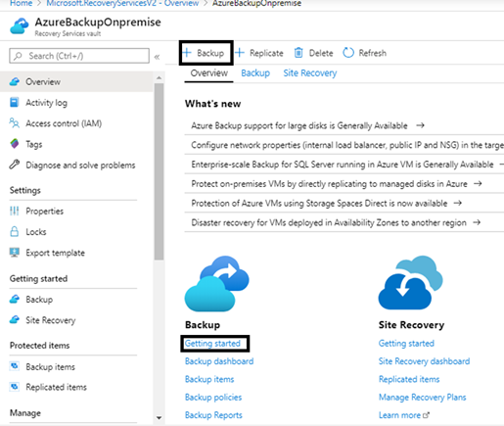The image size is (504, 426).
Task: Open Configure network properties announcement
Action: point(344,145)
